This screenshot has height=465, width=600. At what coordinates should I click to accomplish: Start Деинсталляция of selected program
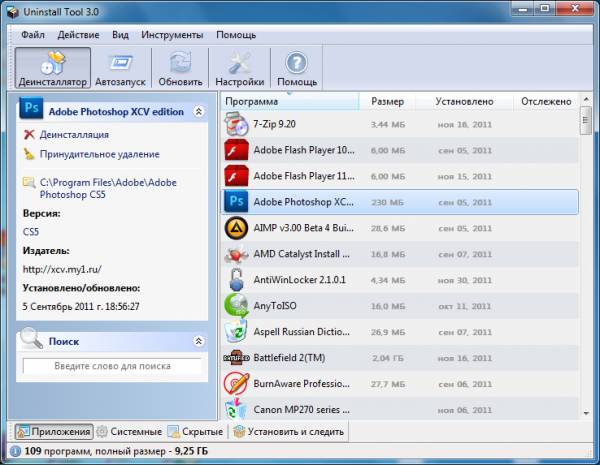[74, 135]
